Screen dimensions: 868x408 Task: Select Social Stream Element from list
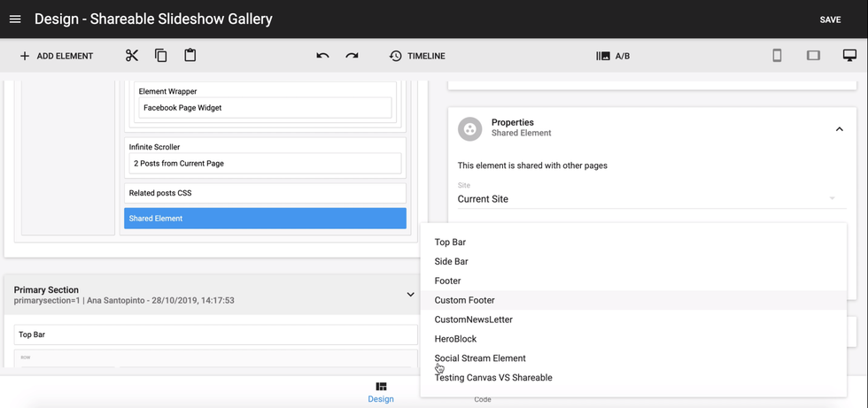coord(480,358)
